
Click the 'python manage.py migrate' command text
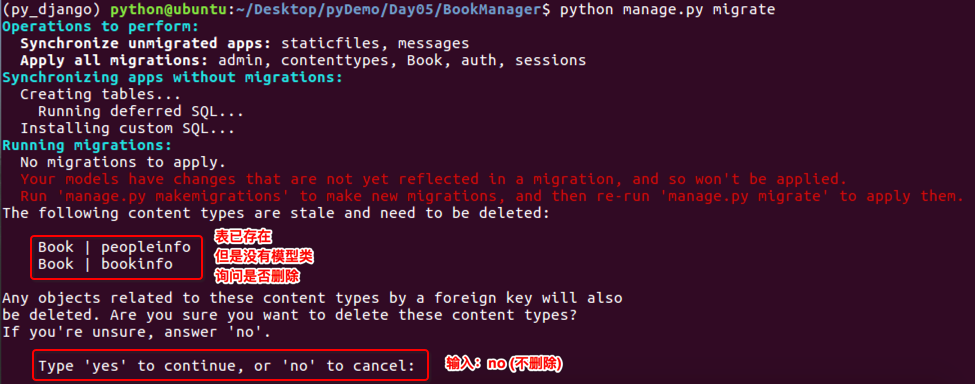pos(667,10)
